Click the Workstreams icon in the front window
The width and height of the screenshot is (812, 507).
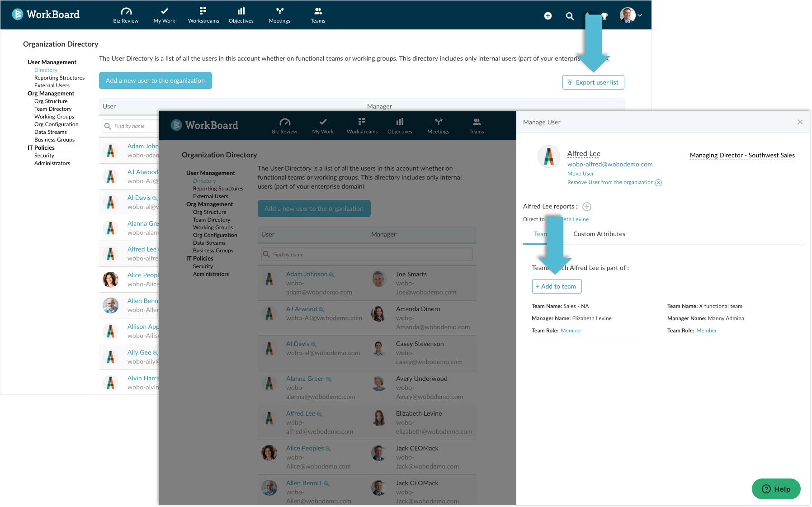point(362,121)
